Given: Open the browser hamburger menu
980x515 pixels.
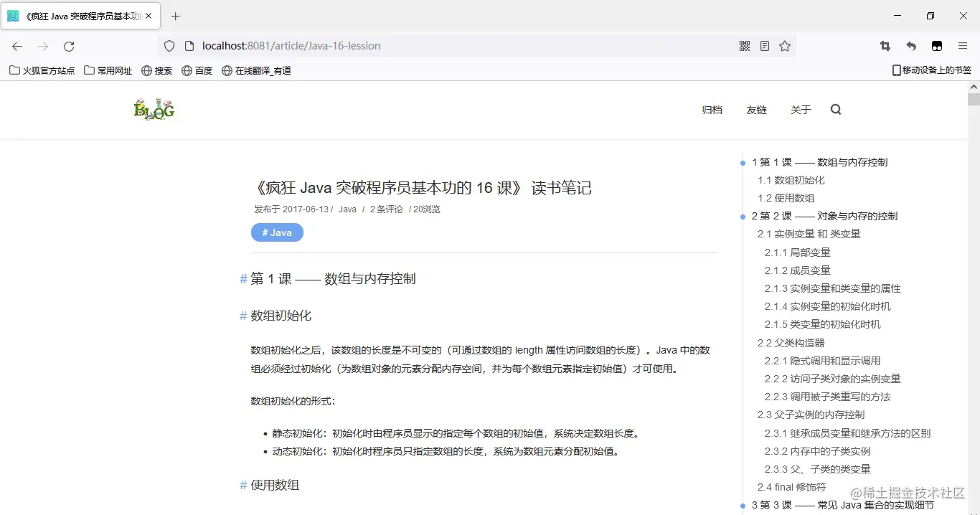Looking at the screenshot, I should click(x=963, y=45).
